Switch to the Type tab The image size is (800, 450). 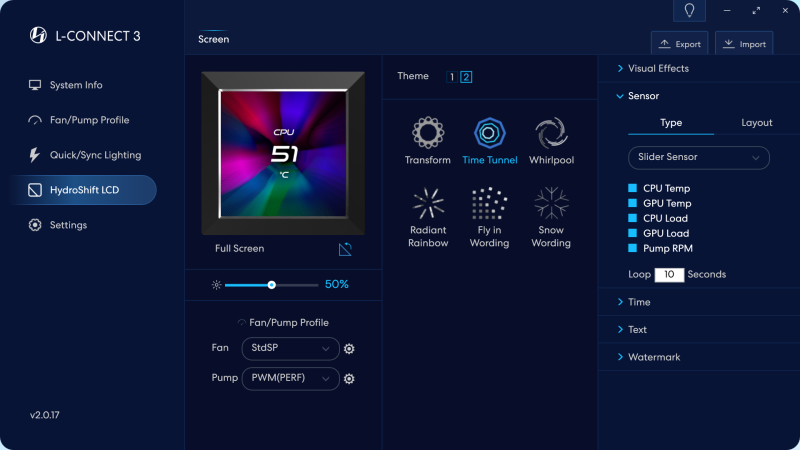coord(671,123)
